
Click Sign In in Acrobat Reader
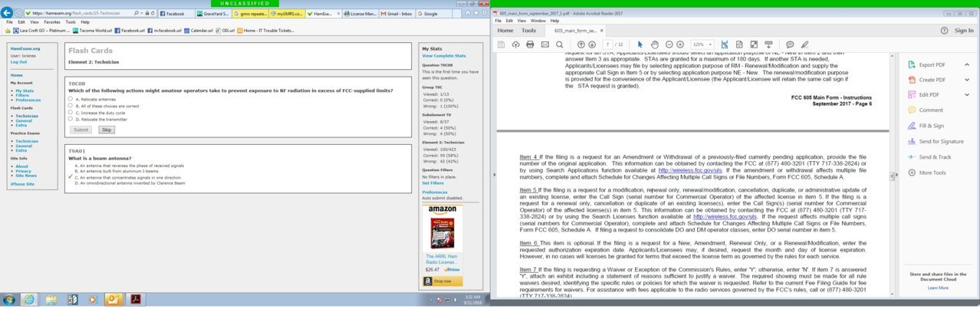click(x=965, y=31)
